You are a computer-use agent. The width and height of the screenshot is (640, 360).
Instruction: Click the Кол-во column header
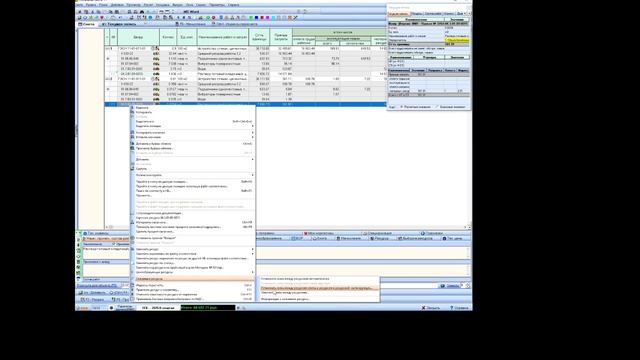click(x=168, y=37)
